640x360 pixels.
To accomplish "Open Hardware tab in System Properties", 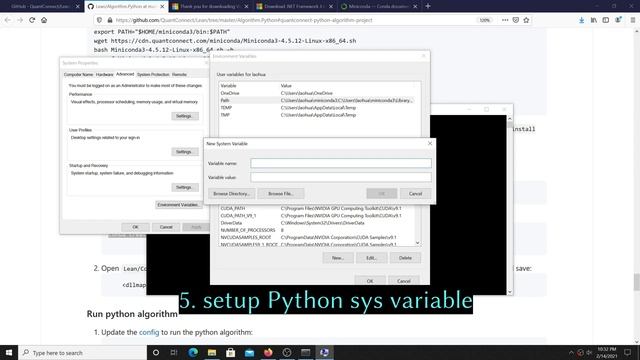I will click(x=104, y=75).
